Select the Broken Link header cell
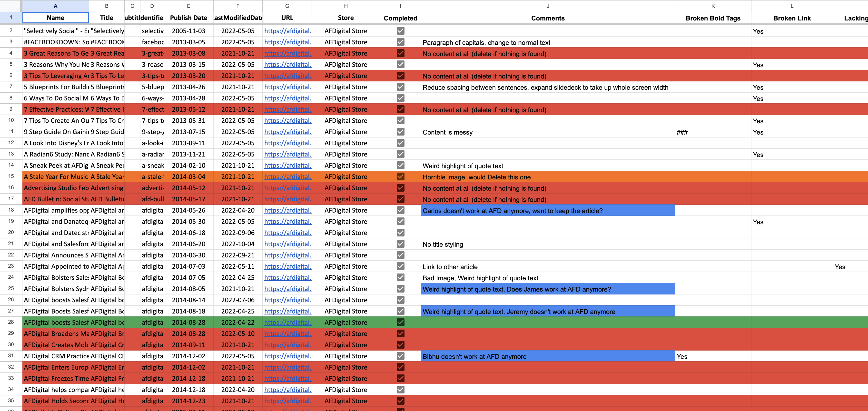The height and width of the screenshot is (411, 868). click(792, 18)
